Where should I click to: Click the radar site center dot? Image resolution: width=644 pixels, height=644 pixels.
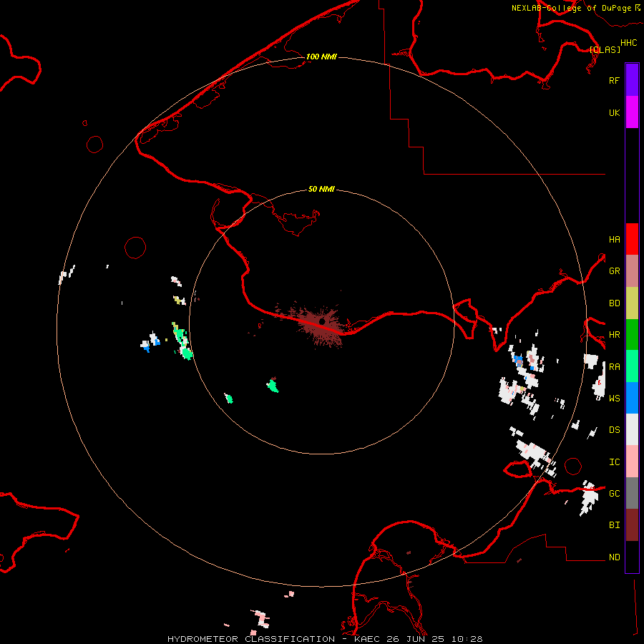(322, 321)
